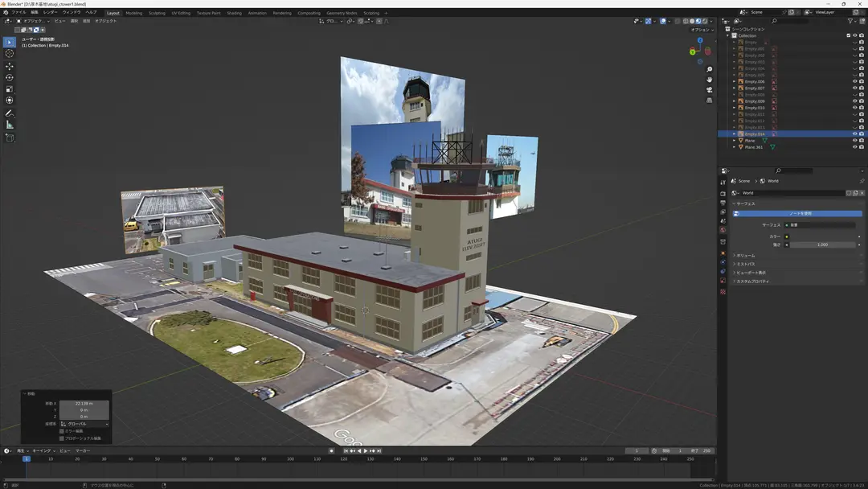Open the Texture properties tab icon

pos(723,292)
